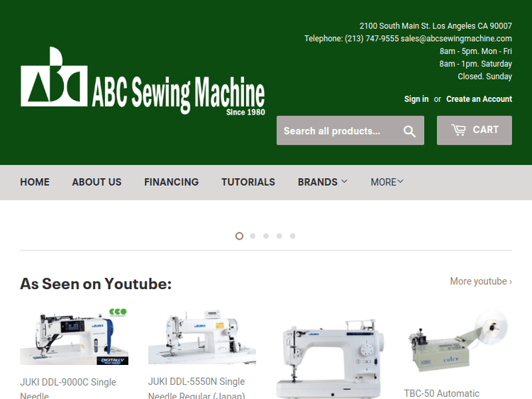Expand the MORE dropdown menu
Viewport: 532px width, 399px height.
click(387, 182)
